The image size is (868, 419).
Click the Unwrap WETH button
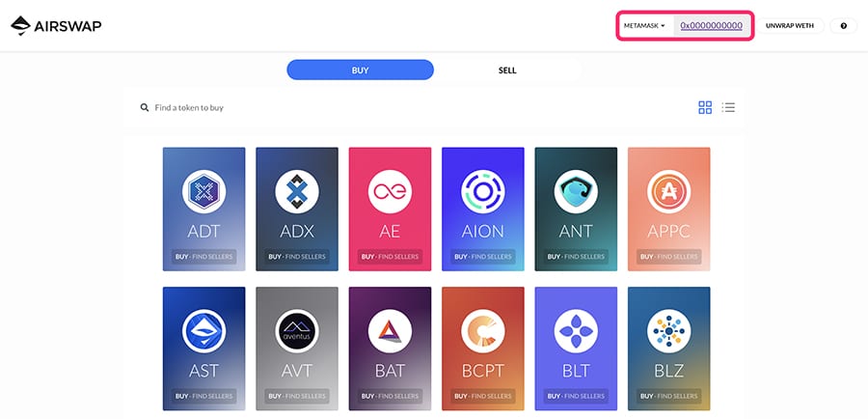click(x=788, y=26)
